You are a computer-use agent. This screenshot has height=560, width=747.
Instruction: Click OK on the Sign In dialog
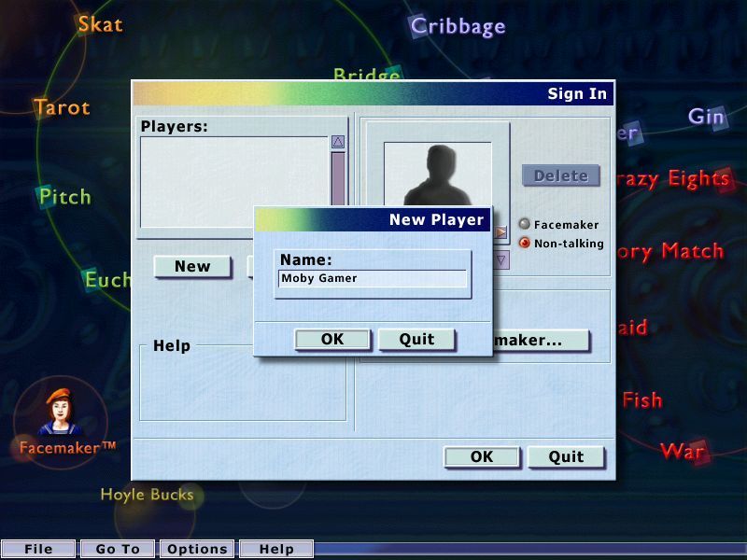[x=482, y=456]
